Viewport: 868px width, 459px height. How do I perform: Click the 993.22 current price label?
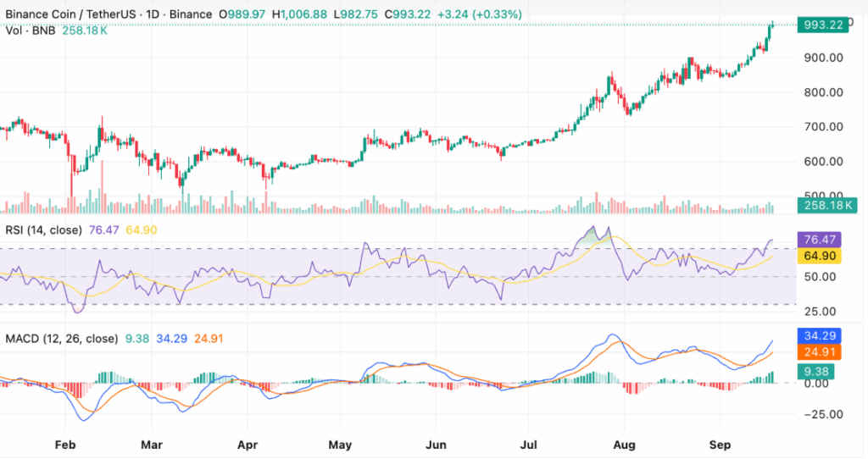(x=822, y=25)
